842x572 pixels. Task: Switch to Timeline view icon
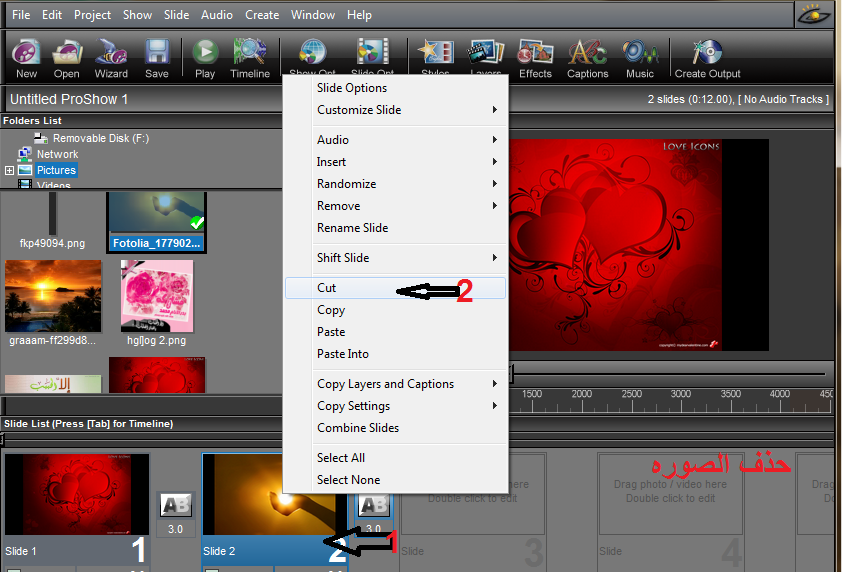[x=249, y=57]
